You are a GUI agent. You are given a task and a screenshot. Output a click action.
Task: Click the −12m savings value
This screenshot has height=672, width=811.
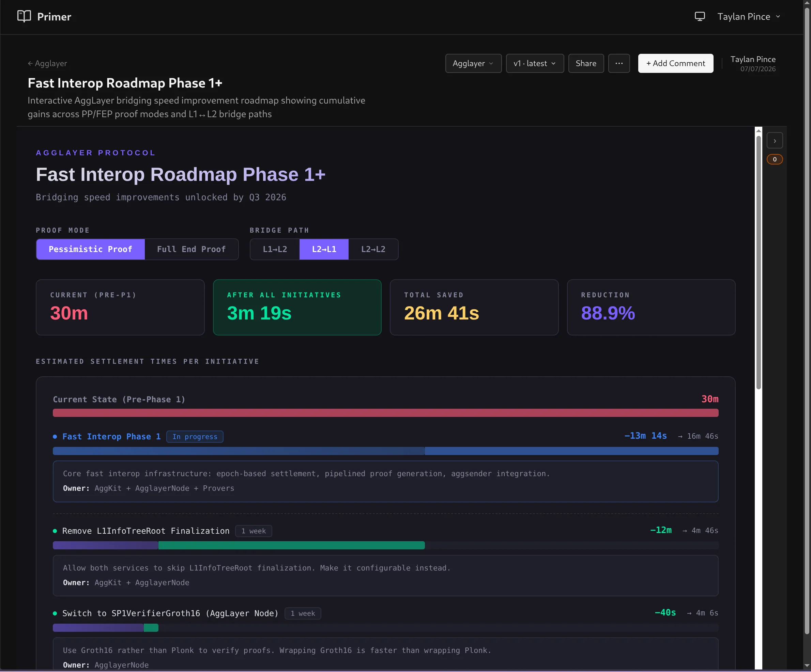(x=661, y=530)
